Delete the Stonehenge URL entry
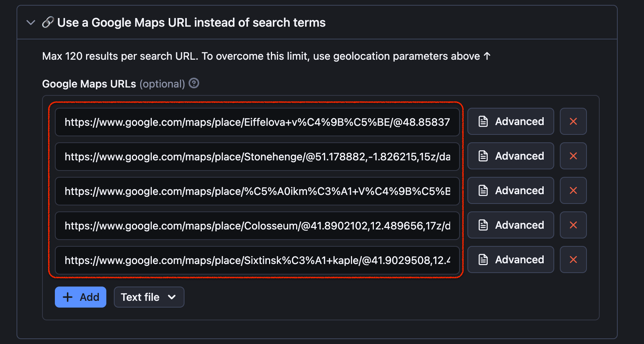Screen dimensions: 644x344 point(573,156)
